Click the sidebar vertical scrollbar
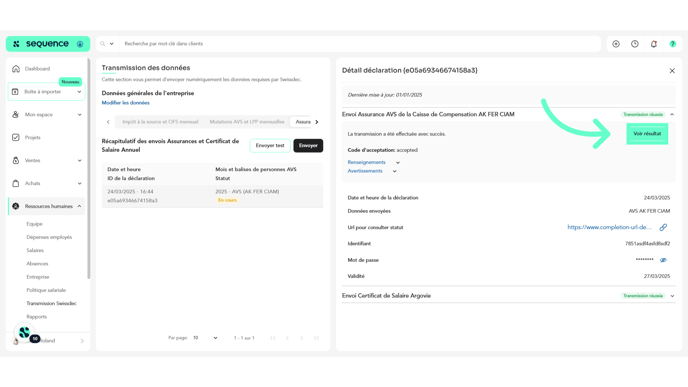 [89, 169]
